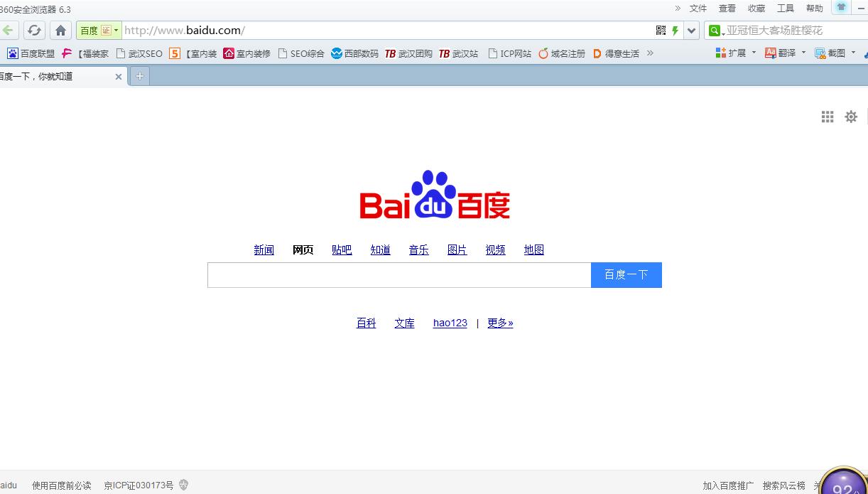This screenshot has width=868, height=494.
Task: Open Baidu settings gear icon
Action: [x=851, y=117]
